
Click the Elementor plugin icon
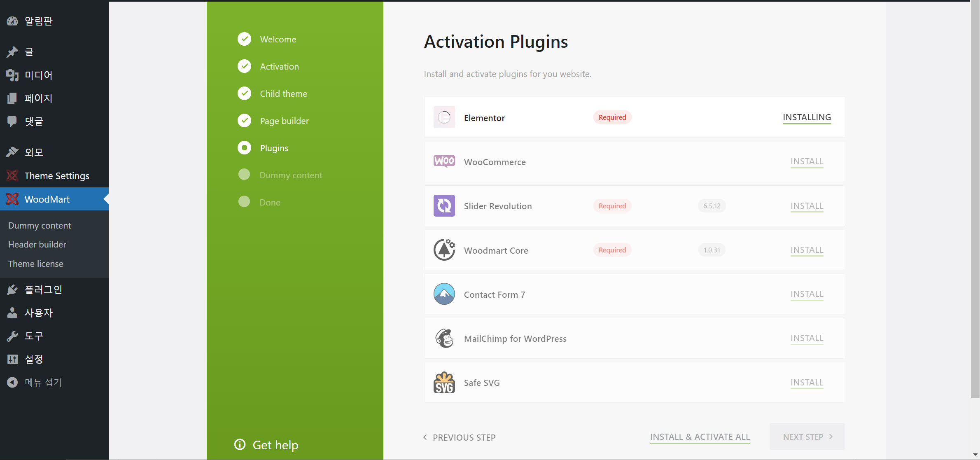(444, 117)
